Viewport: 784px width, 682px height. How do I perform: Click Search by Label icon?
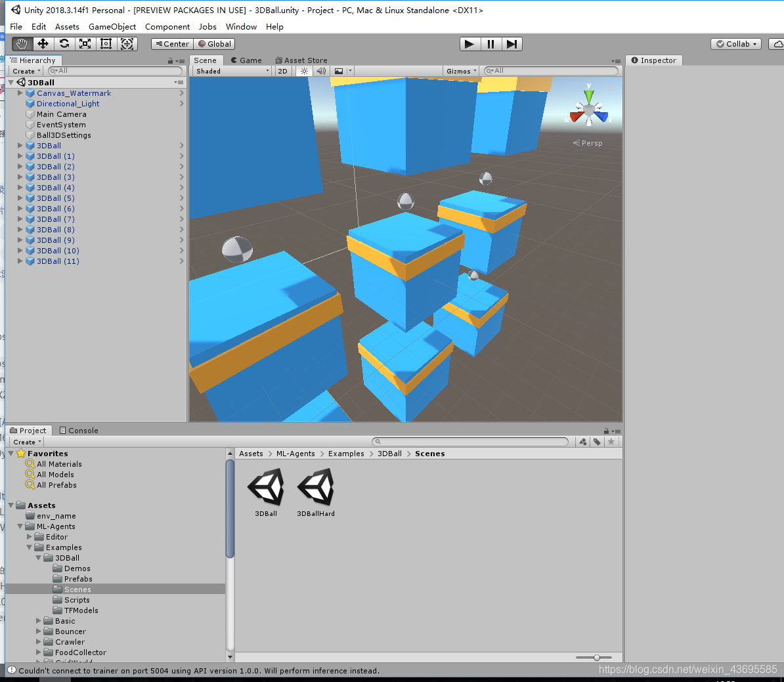(597, 442)
